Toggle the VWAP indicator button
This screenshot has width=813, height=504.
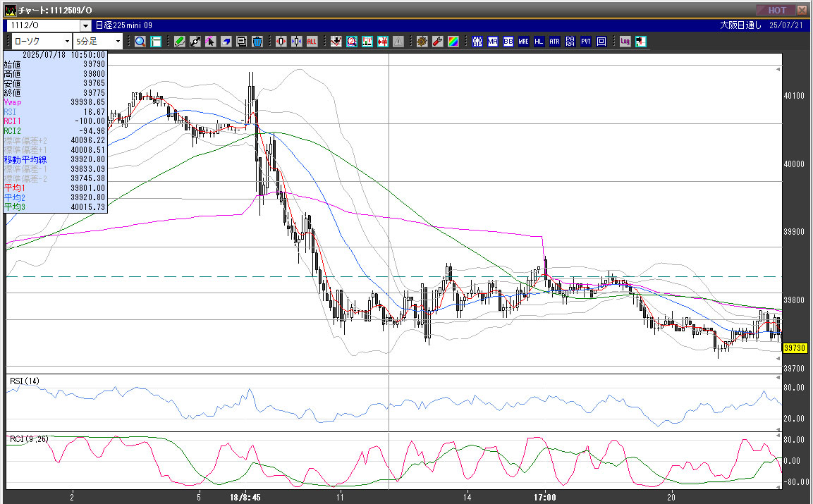[x=477, y=42]
